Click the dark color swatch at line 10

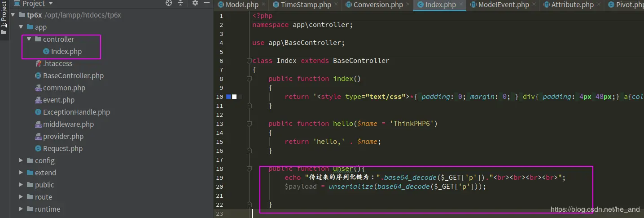click(239, 97)
